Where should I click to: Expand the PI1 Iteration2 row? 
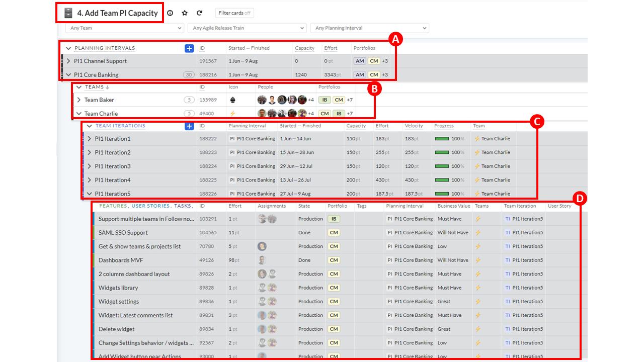[x=90, y=152]
